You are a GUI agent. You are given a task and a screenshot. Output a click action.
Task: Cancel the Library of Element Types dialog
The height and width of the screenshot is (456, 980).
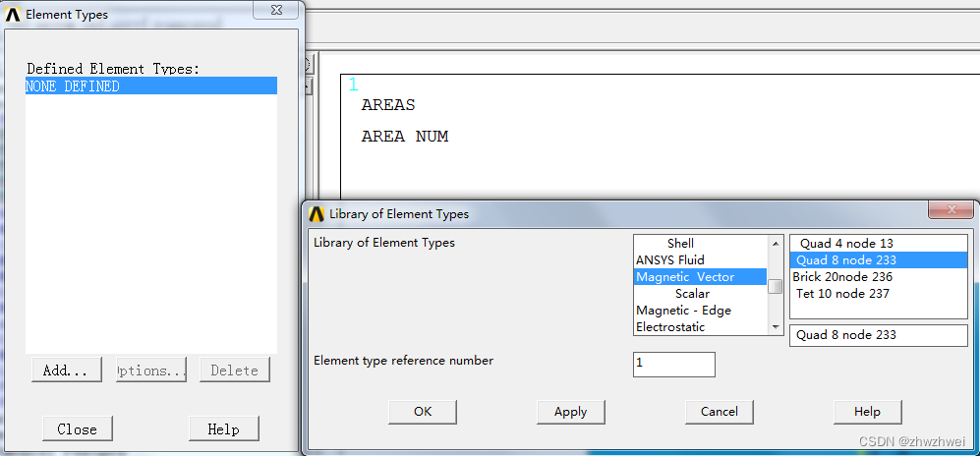[719, 412]
